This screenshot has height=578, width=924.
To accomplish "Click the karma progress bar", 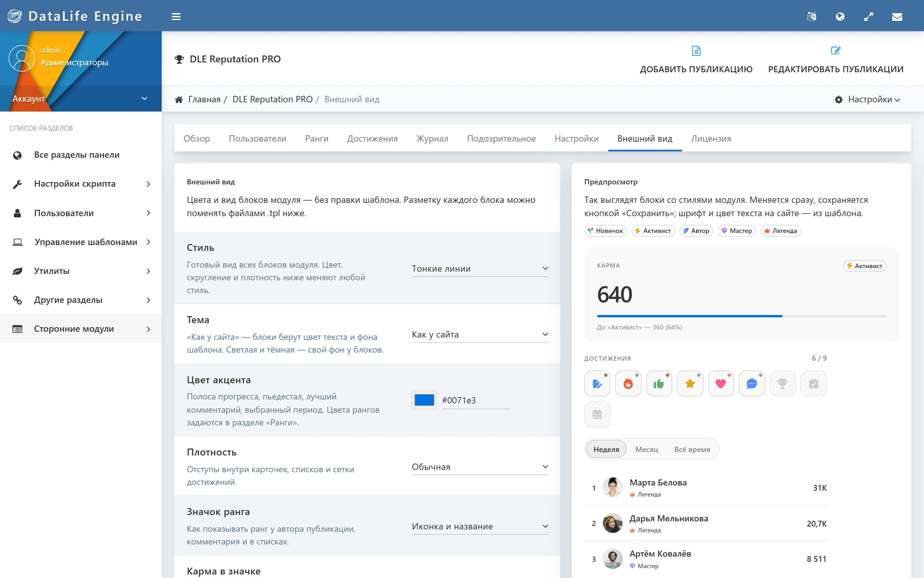I will point(742,316).
